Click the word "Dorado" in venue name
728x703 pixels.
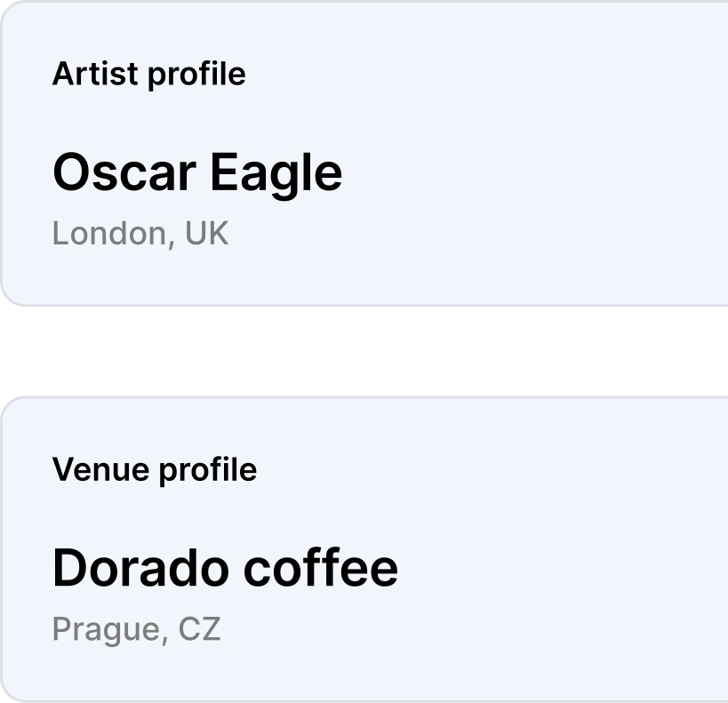click(137, 568)
